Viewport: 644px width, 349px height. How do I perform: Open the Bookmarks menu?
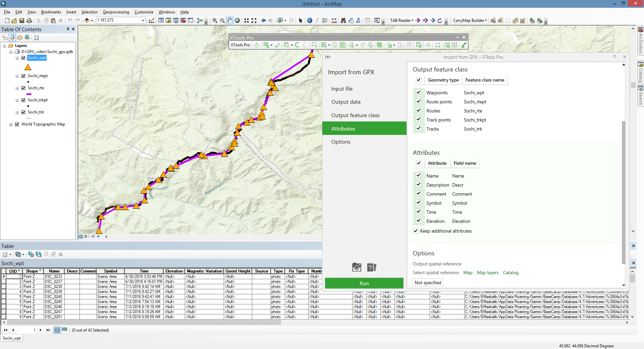pyautogui.click(x=51, y=12)
